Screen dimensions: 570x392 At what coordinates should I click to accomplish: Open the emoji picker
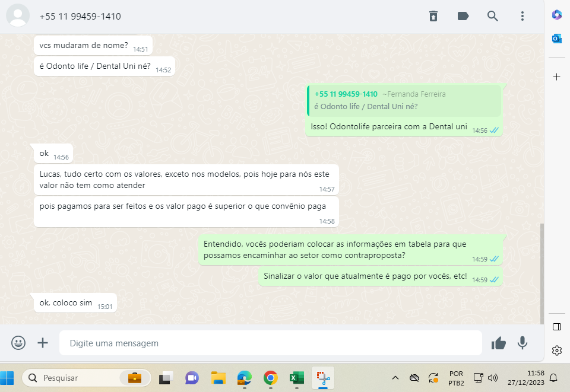pyautogui.click(x=19, y=343)
